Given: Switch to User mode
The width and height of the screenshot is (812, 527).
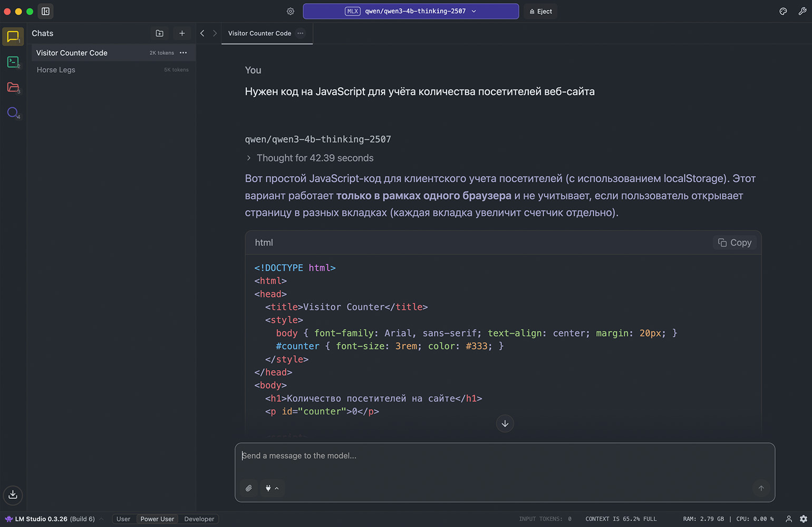Looking at the screenshot, I should [123, 519].
